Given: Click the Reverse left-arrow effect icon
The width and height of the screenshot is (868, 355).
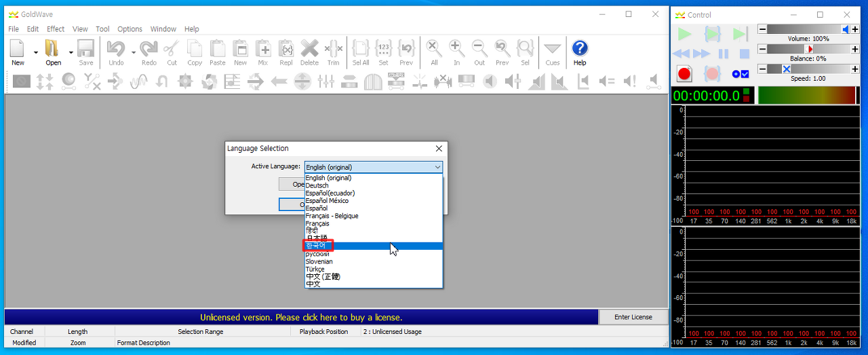Looking at the screenshot, I should (x=279, y=81).
